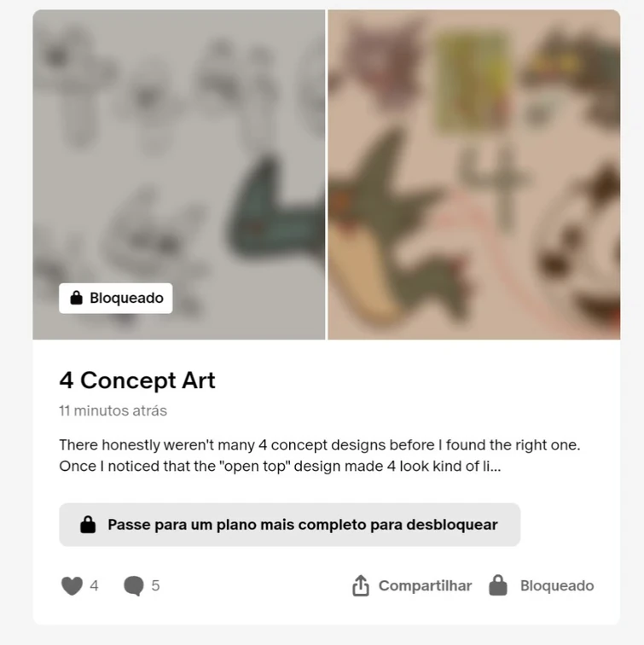This screenshot has height=645, width=644.
Task: Click the like count number 4
Action: [x=94, y=586]
